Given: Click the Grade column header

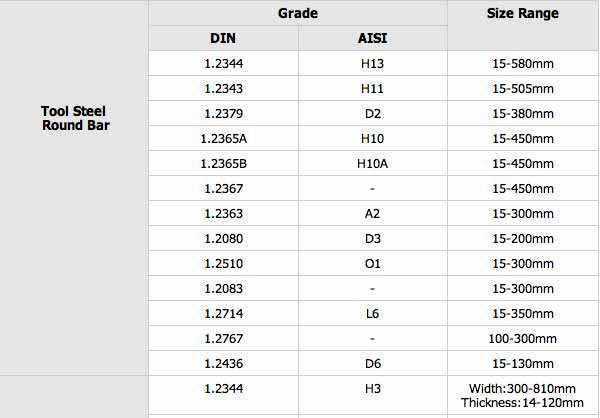Looking at the screenshot, I should tap(298, 13).
